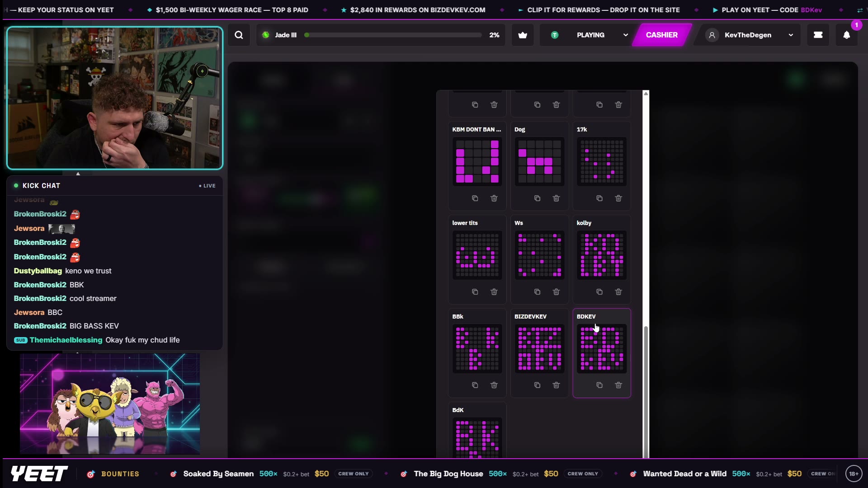This screenshot has width=868, height=488.
Task: Select the KBM DONT BAN pattern grid
Action: point(477,162)
